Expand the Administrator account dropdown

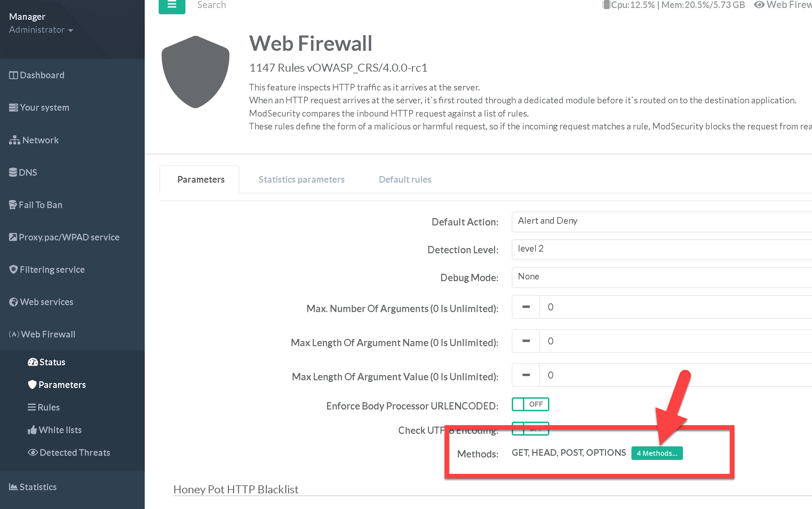41,30
